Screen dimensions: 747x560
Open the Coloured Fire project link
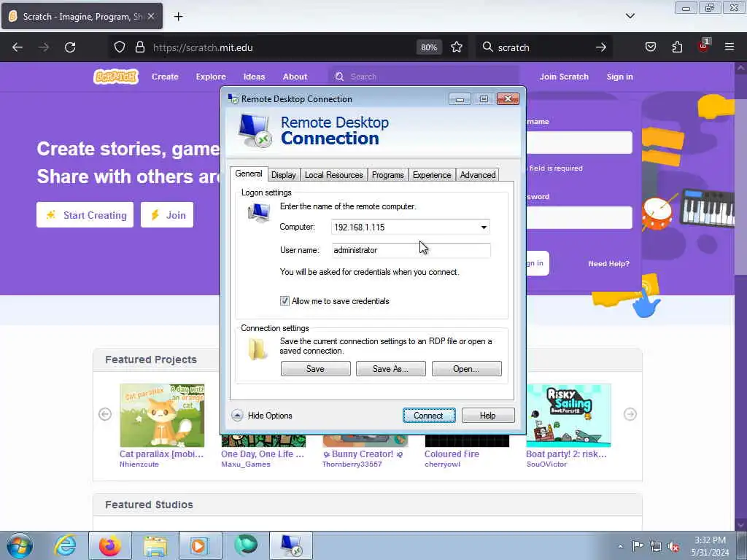(452, 454)
